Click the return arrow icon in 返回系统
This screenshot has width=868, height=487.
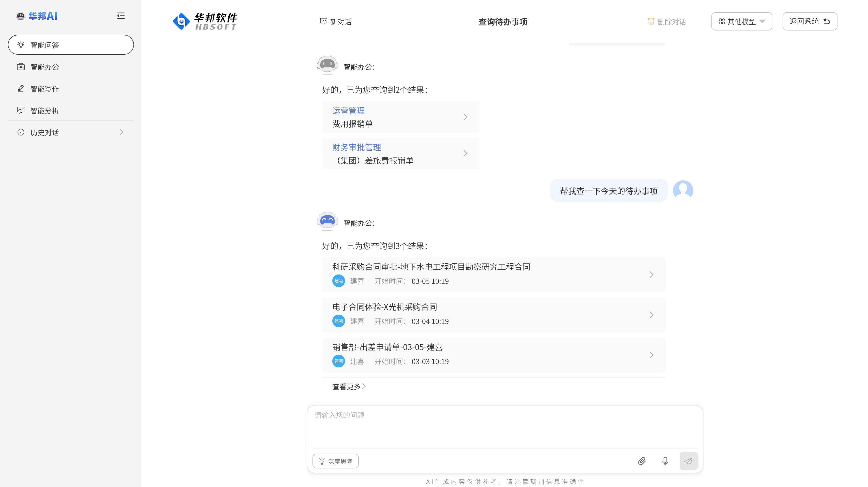827,22
